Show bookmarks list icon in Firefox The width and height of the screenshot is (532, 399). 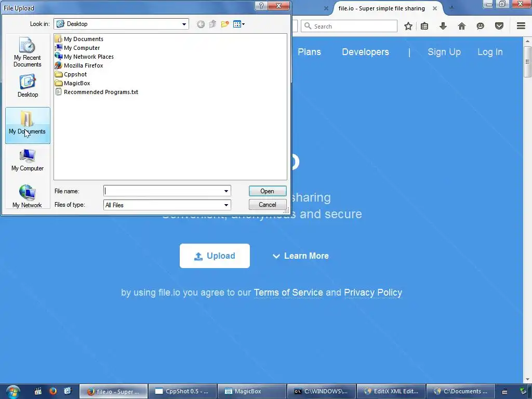424,26
